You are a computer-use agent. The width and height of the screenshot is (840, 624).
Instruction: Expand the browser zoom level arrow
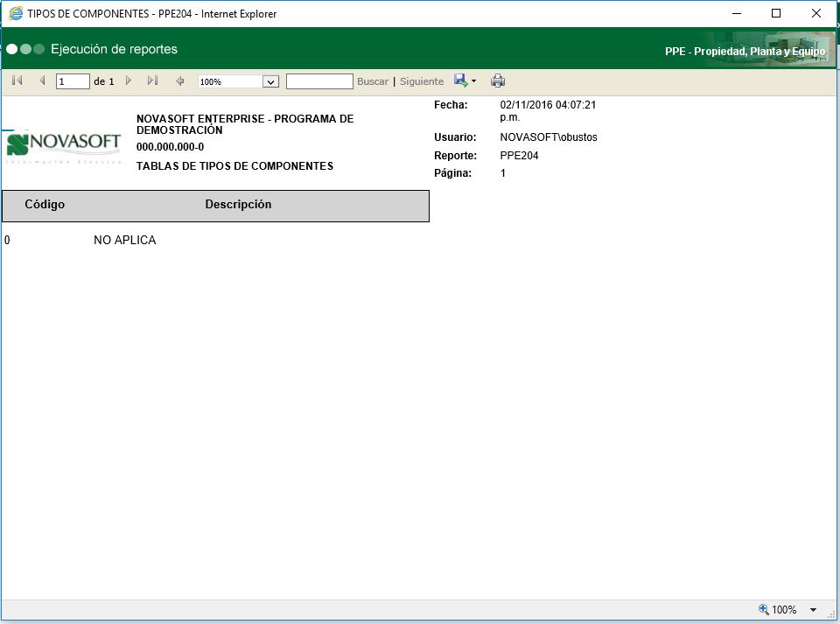click(813, 609)
